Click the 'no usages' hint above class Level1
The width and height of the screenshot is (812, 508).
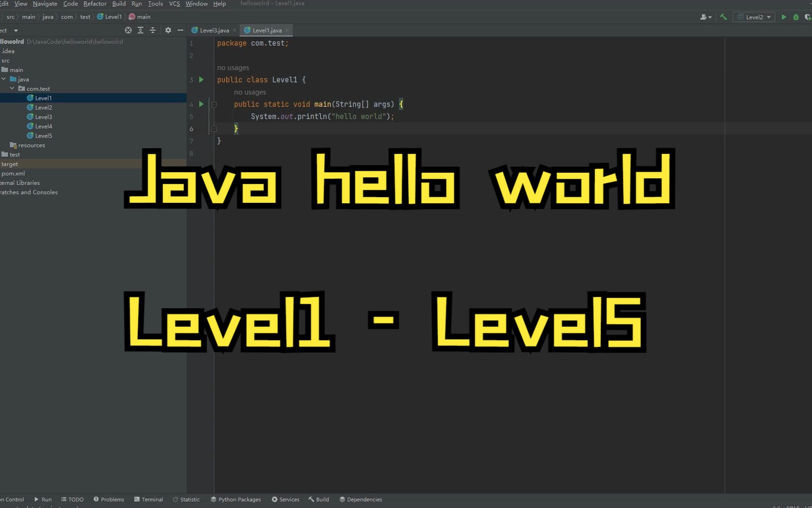pyautogui.click(x=233, y=68)
